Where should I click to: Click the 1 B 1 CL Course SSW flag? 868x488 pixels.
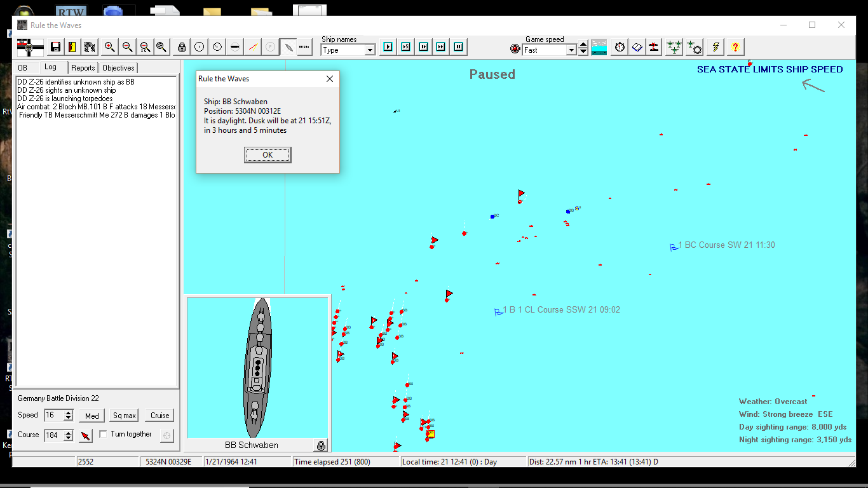(499, 311)
